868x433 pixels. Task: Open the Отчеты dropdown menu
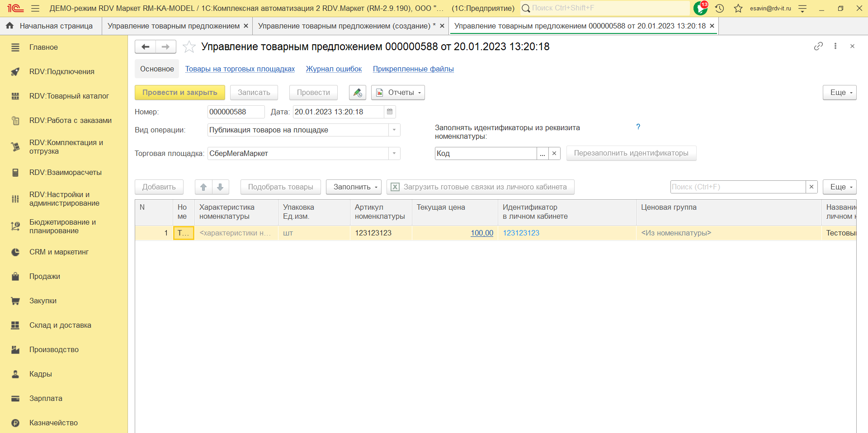pyautogui.click(x=398, y=93)
